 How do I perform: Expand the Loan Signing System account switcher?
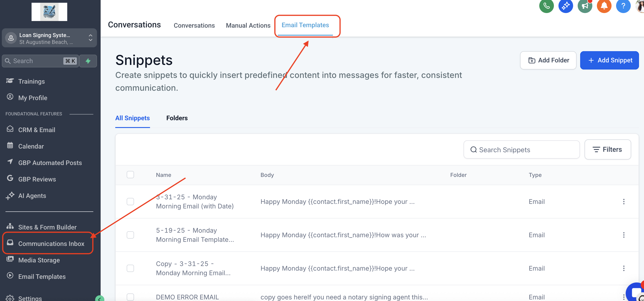click(x=49, y=38)
